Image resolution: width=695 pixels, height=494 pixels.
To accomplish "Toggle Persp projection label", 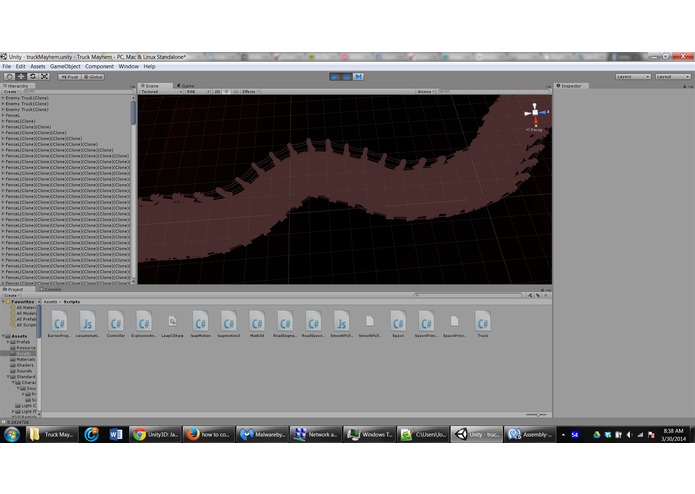I will [x=535, y=130].
